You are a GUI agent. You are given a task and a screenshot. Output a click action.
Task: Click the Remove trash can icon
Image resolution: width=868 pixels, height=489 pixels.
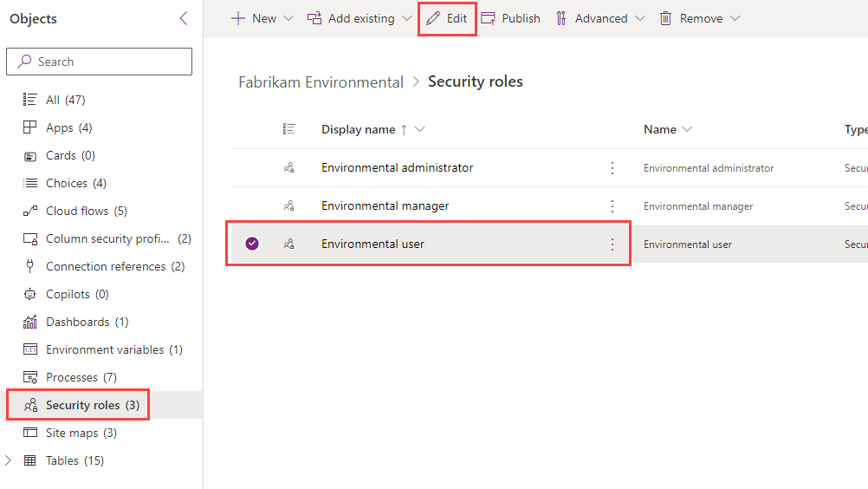tap(665, 18)
